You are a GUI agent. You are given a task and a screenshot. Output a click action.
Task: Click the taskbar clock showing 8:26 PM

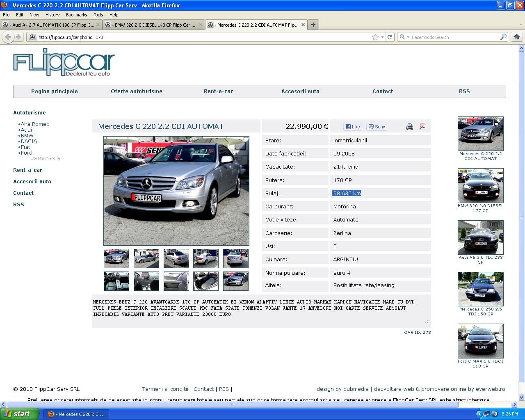pos(509,414)
